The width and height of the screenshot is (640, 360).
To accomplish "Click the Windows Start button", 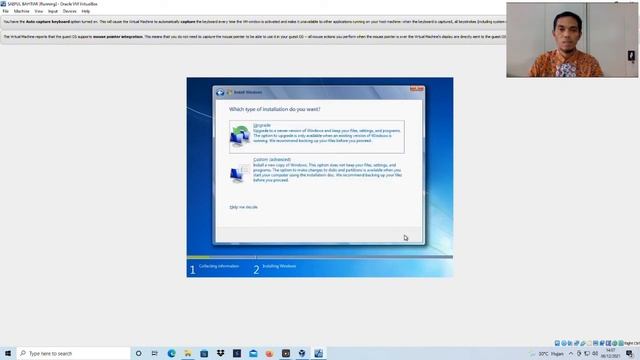I will 8,353.
